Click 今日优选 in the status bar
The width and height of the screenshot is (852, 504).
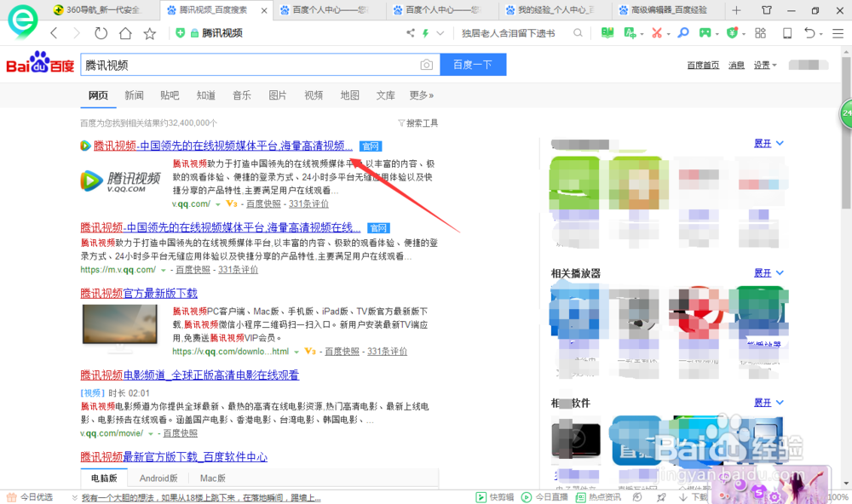pyautogui.click(x=30, y=497)
